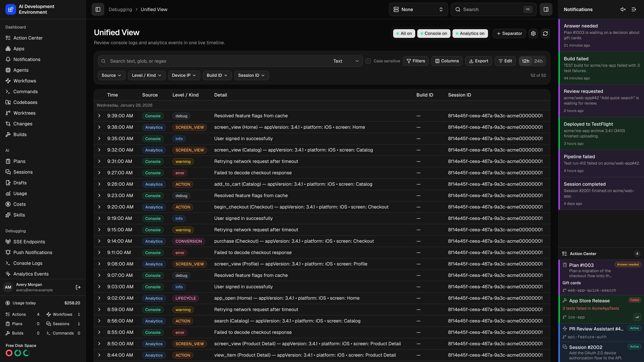
Task: Toggle the Analytics on filter
Action: click(x=470, y=34)
